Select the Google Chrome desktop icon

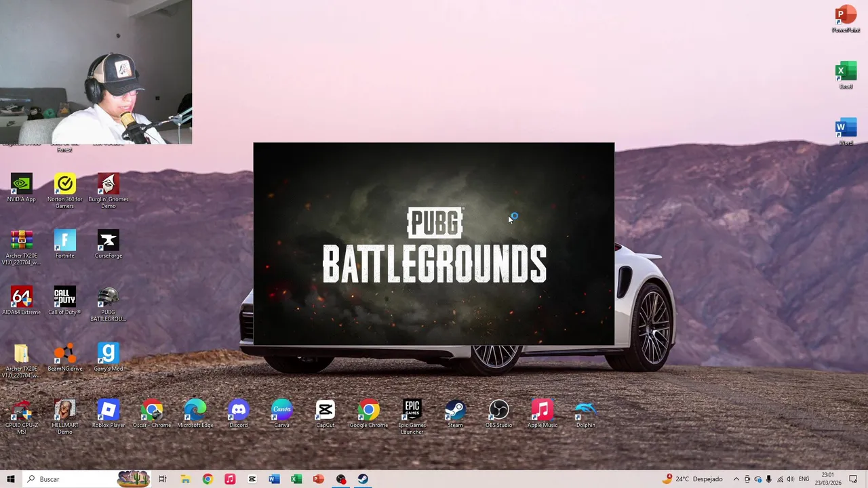368,414
